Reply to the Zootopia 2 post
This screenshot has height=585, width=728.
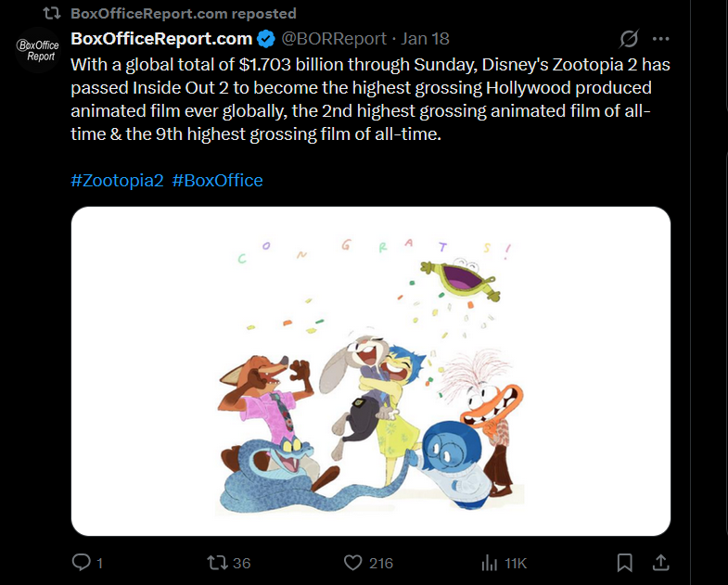pos(82,563)
